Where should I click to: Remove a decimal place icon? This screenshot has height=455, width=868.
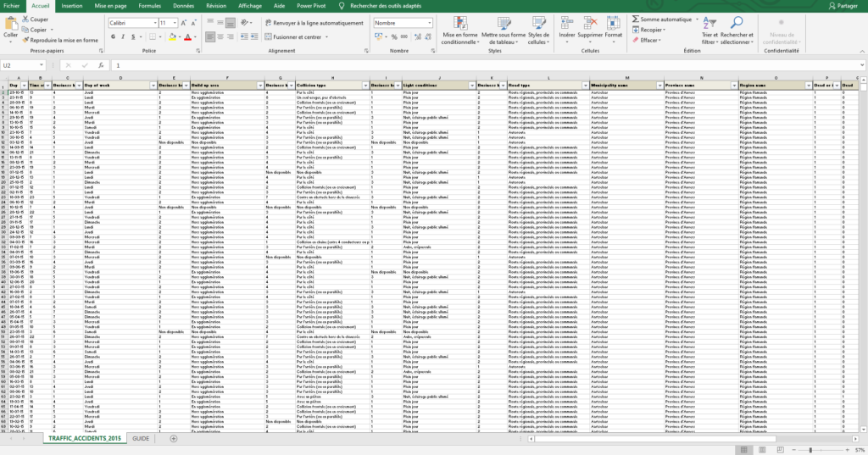pyautogui.click(x=428, y=37)
